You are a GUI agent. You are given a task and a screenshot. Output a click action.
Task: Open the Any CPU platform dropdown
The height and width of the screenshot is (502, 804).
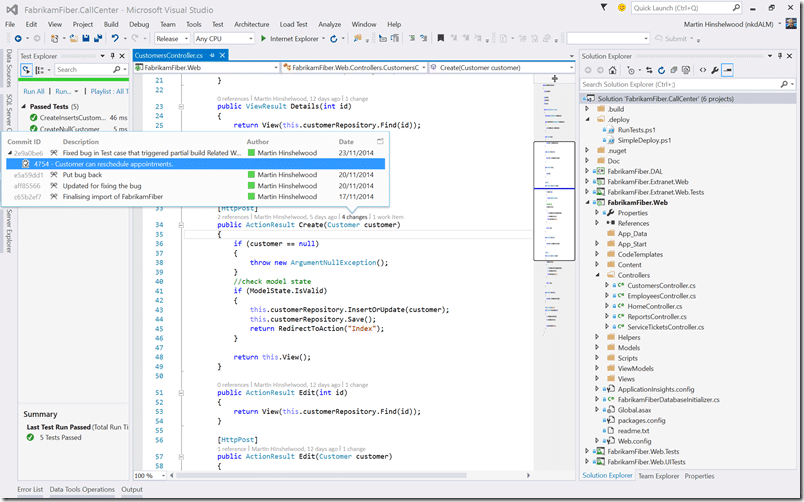click(x=224, y=38)
